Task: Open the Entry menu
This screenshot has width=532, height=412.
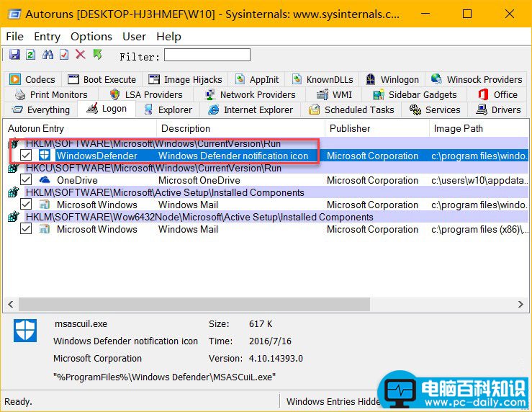Action: click(48, 36)
